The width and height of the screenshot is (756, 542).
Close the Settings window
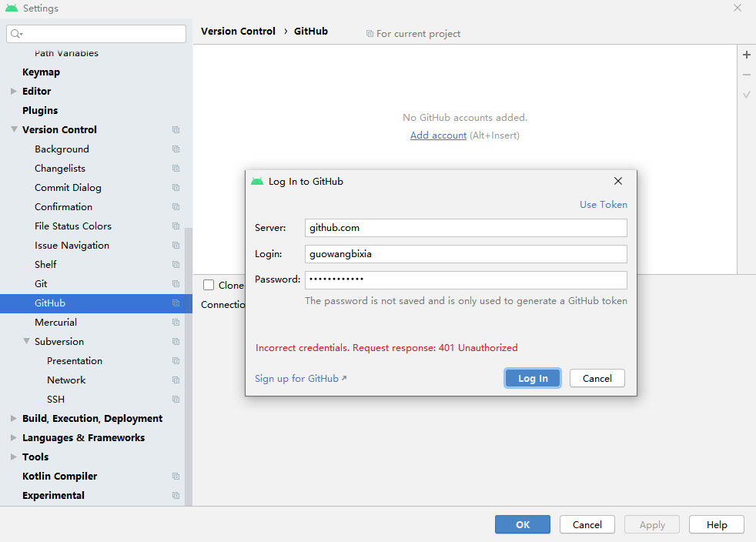[738, 8]
